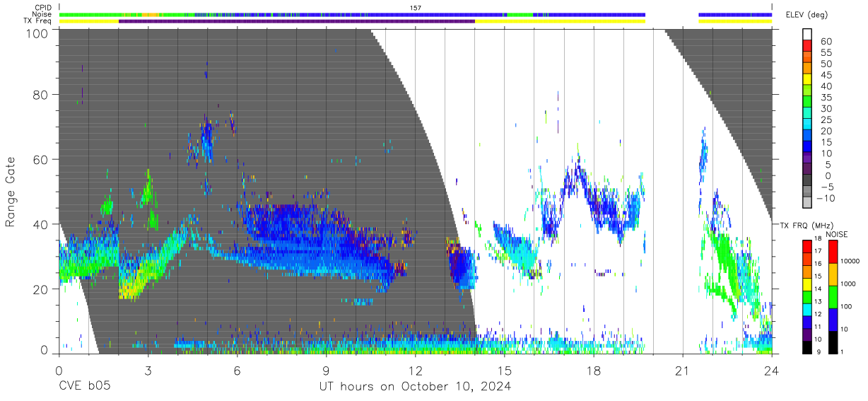The height and width of the screenshot is (401, 868).
Task: Click the 'Range Gate' y-axis title
Action: [11, 192]
